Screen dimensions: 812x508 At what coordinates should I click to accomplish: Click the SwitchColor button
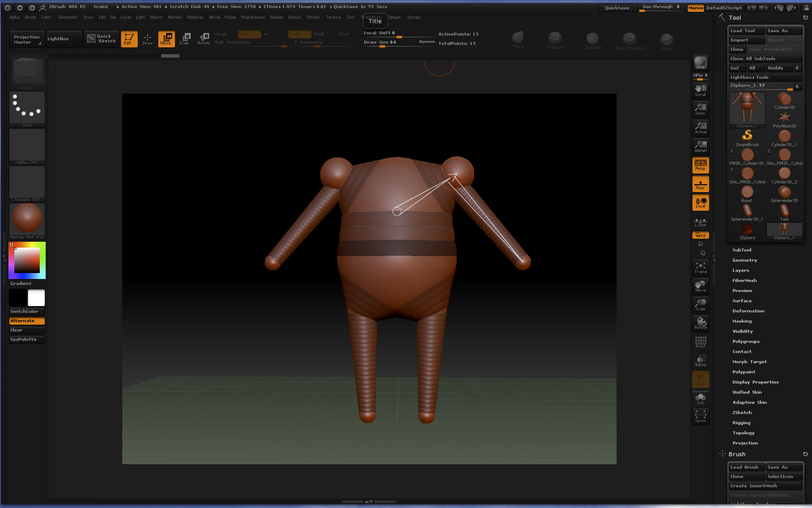pos(27,312)
